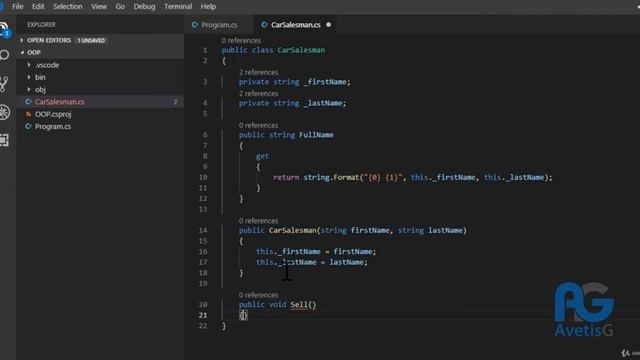
Task: Open the Terminal menu
Action: coord(178,7)
